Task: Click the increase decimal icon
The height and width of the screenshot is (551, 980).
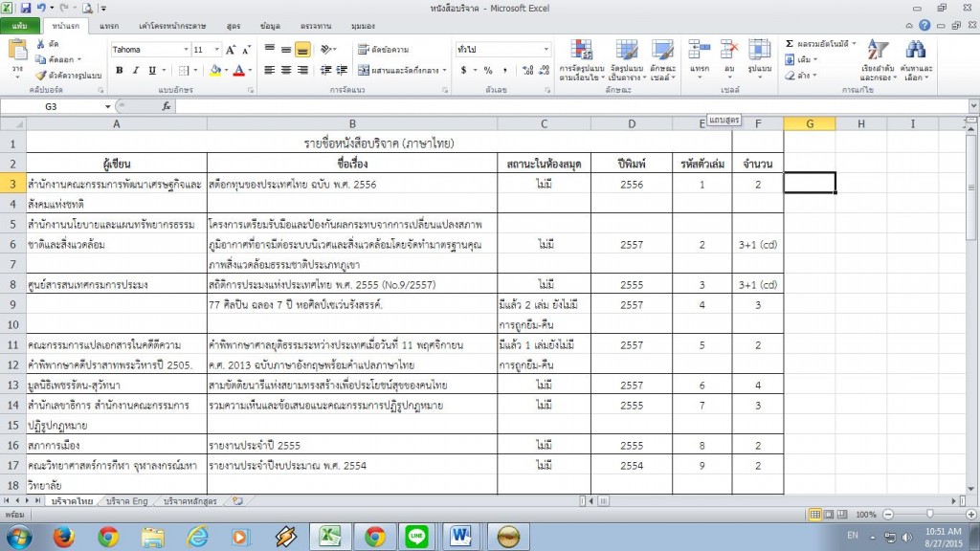Action: (528, 71)
